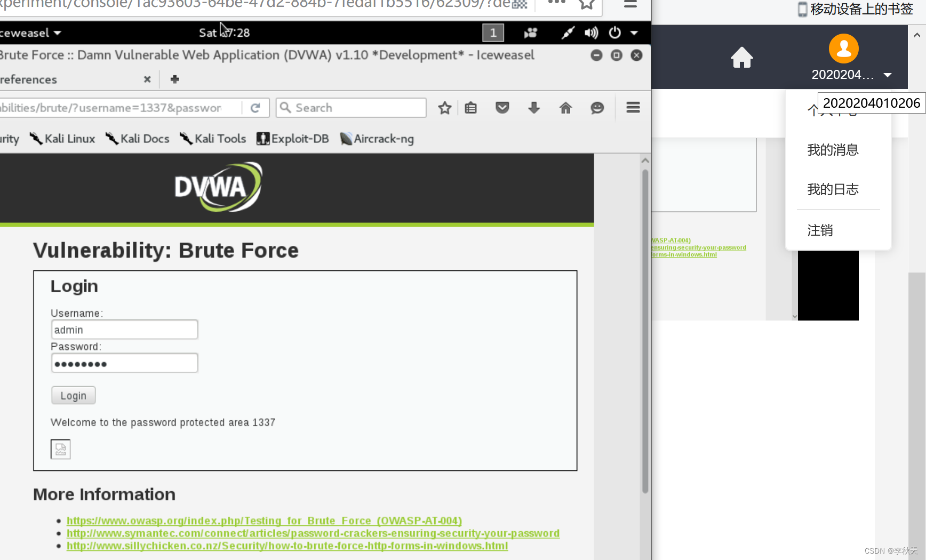Select 我的消息 menu item
The height and width of the screenshot is (560, 926).
point(833,150)
